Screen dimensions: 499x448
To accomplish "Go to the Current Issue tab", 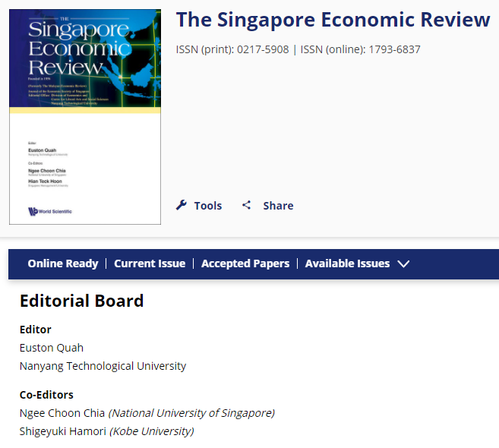I will (x=150, y=263).
